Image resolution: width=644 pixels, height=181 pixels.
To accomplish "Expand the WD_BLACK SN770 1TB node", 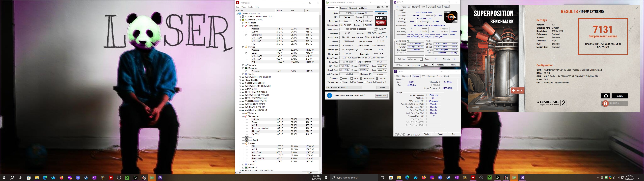I will pyautogui.click(x=240, y=107).
